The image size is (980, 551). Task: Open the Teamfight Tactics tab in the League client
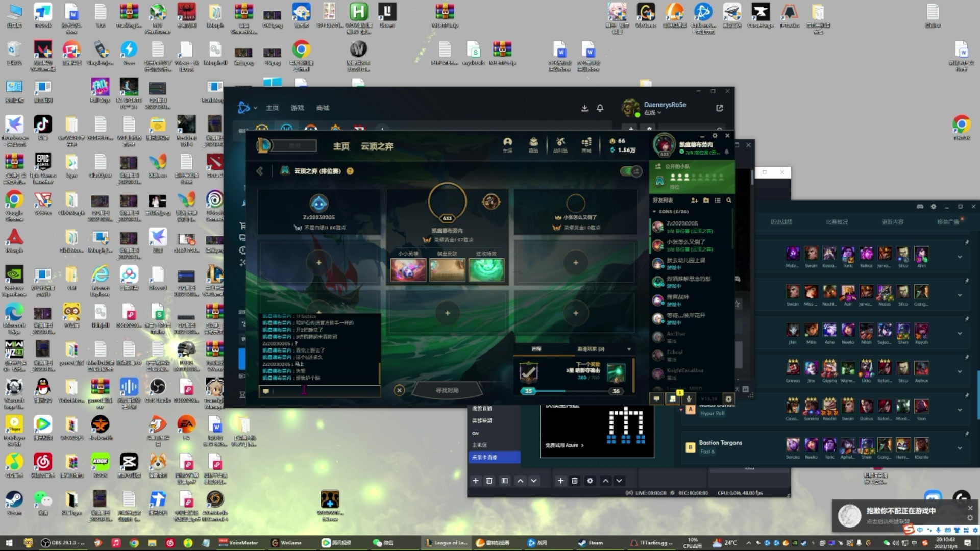click(377, 146)
